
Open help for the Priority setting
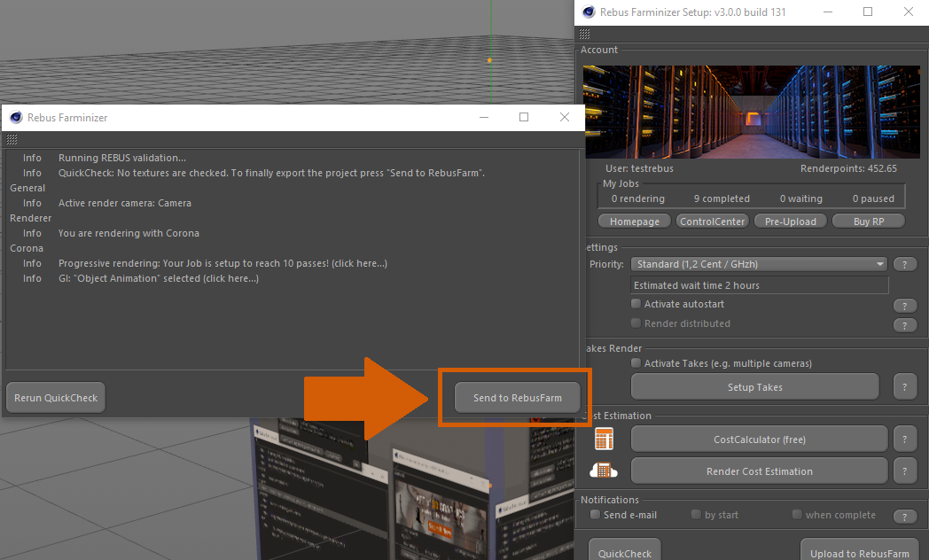[905, 265]
